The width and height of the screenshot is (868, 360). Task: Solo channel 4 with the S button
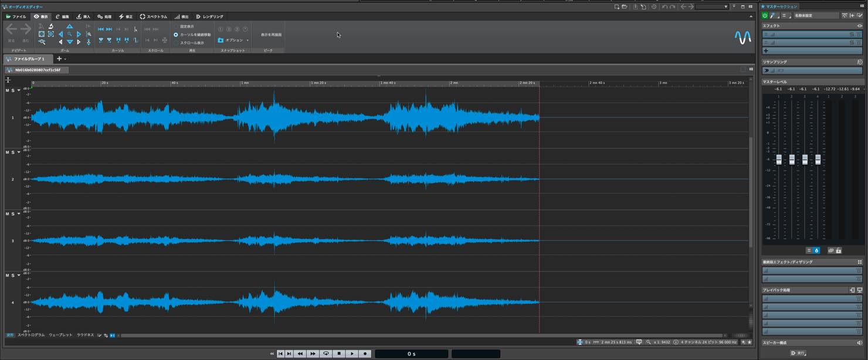[x=13, y=275]
